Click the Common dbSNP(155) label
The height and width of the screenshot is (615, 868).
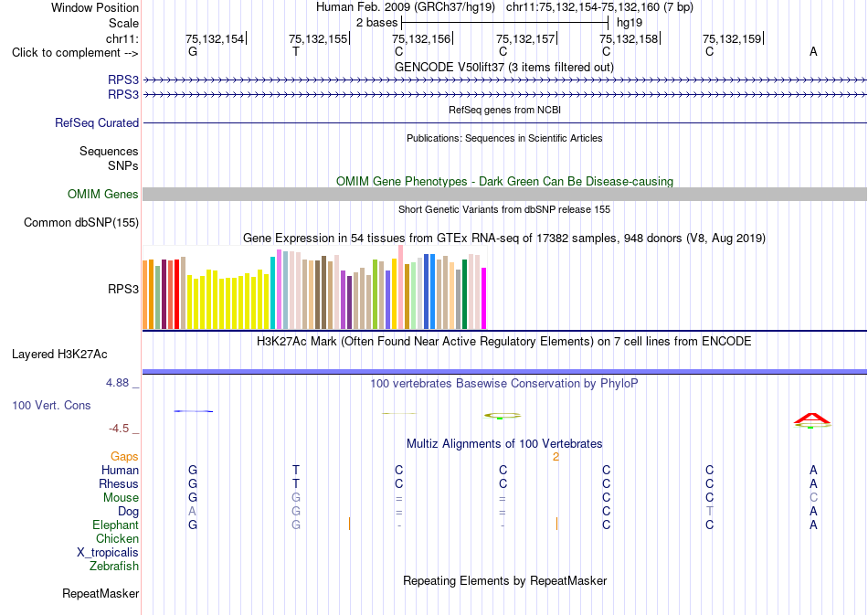tap(80, 223)
